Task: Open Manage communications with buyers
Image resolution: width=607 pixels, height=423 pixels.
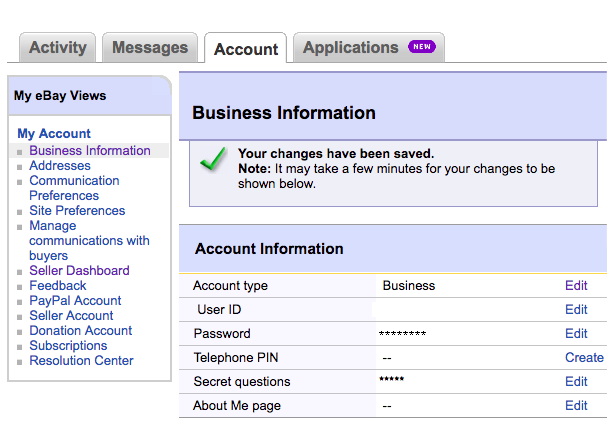Action: [x=89, y=241]
